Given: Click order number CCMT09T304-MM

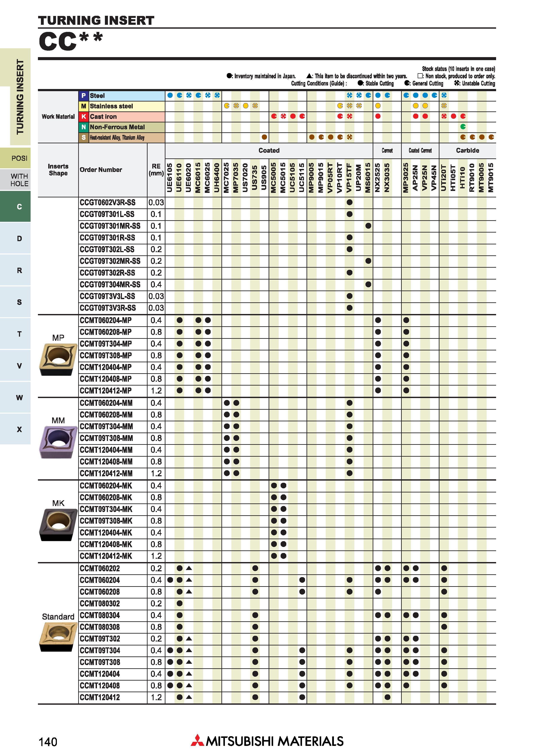Looking at the screenshot, I should pyautogui.click(x=106, y=426).
